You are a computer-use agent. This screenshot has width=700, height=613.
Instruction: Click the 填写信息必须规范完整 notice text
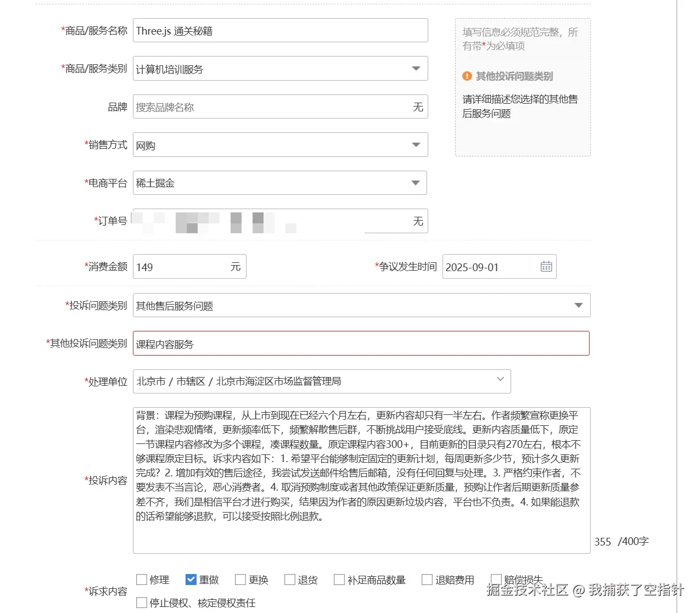click(x=520, y=39)
